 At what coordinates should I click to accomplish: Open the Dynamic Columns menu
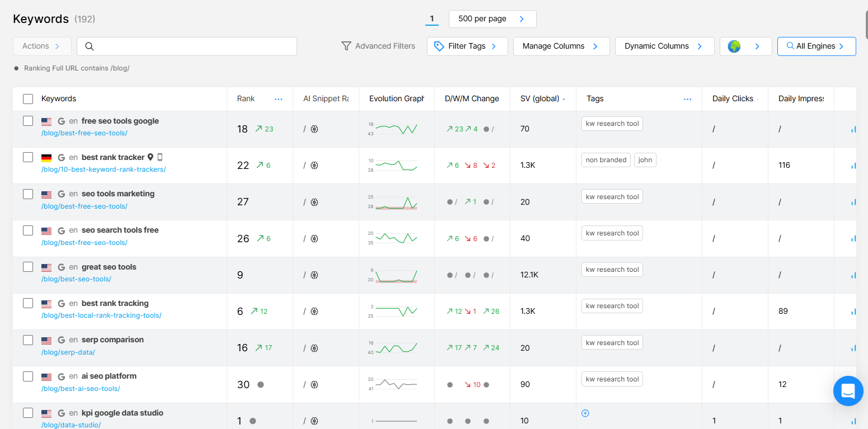pyautogui.click(x=664, y=46)
